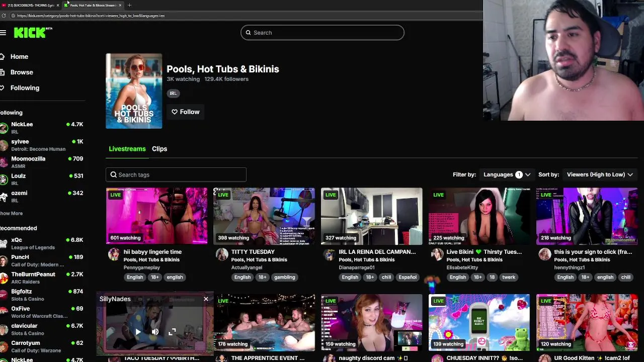Open hennythingz1 channel avatar
Image resolution: width=644 pixels, height=362 pixels.
(545, 254)
